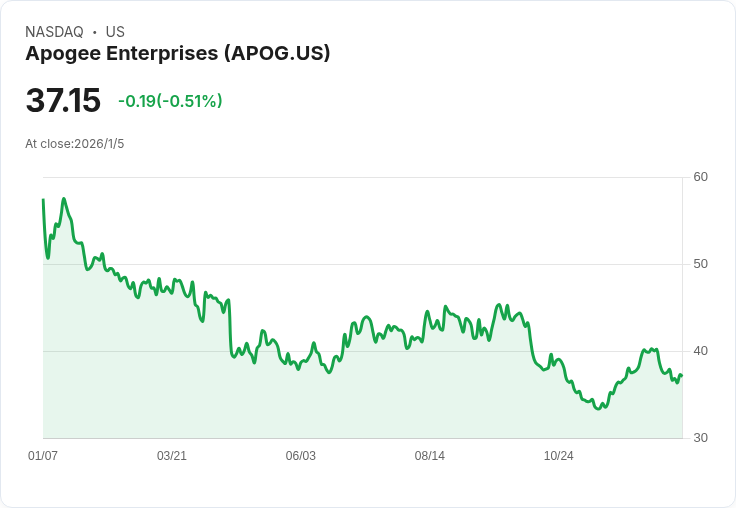Select the 06/03 date on x-axis
The width and height of the screenshot is (736, 508).
click(x=301, y=456)
